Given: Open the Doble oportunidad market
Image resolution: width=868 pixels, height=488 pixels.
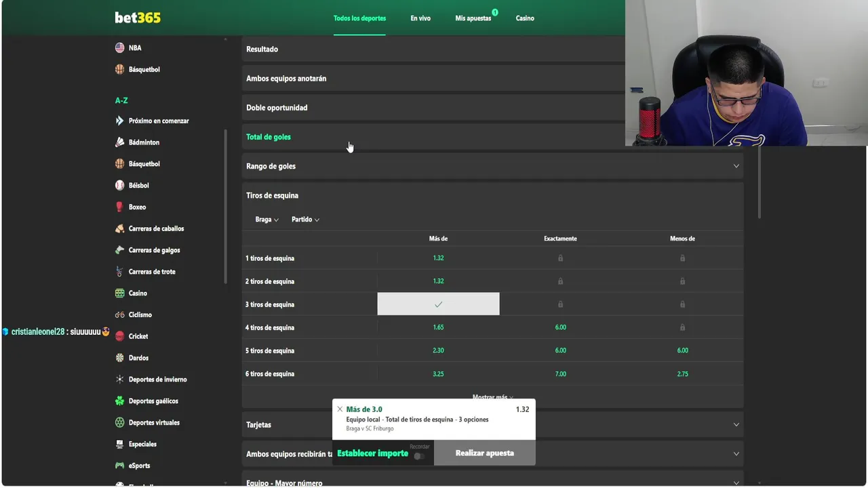Looking at the screenshot, I should click(x=433, y=108).
